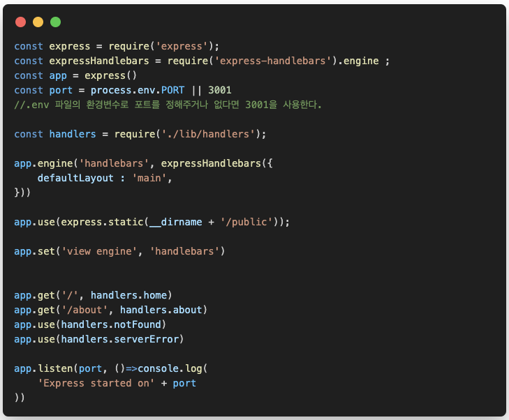This screenshot has width=509, height=420.
Task: Click the red close dot
Action: click(20, 22)
